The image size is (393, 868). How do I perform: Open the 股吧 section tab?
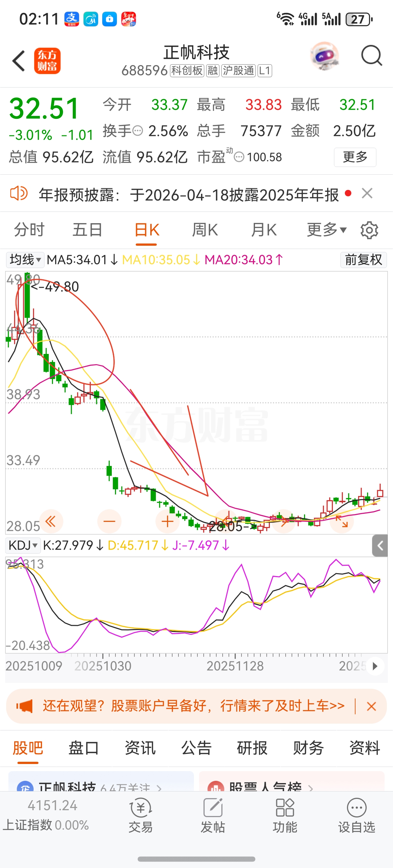28,748
